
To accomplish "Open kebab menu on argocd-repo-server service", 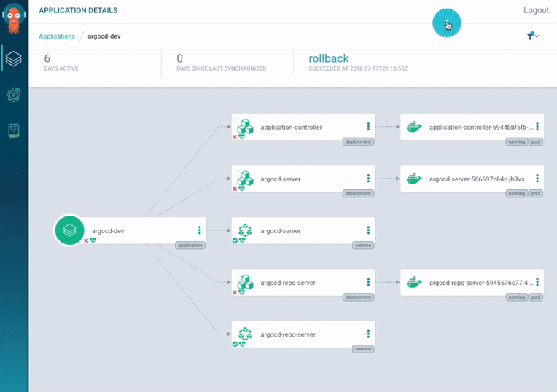I will point(368,334).
